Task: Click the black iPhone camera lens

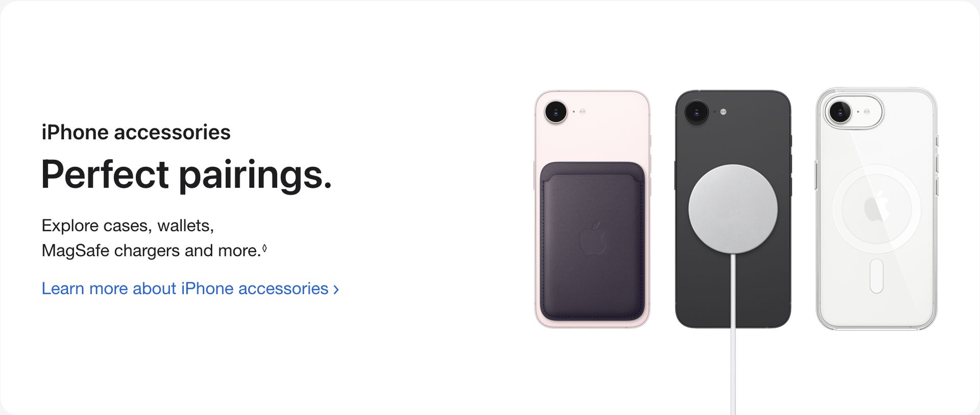Action: pyautogui.click(x=696, y=111)
